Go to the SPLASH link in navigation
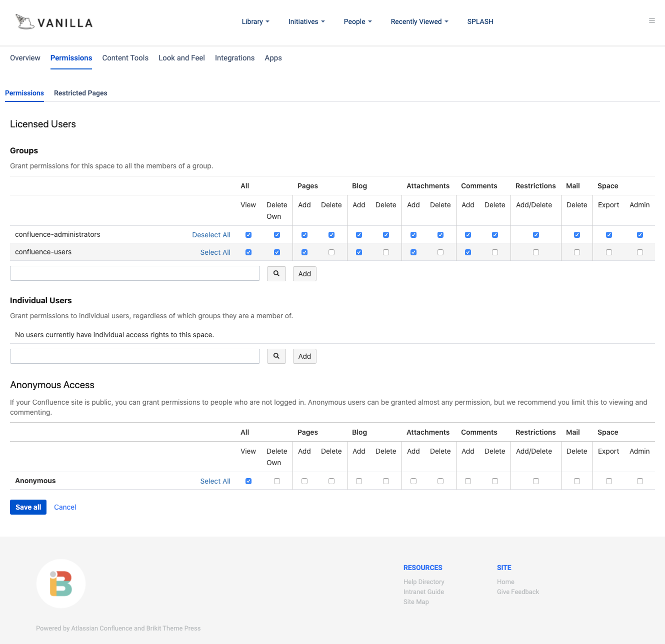The height and width of the screenshot is (644, 665). point(480,21)
